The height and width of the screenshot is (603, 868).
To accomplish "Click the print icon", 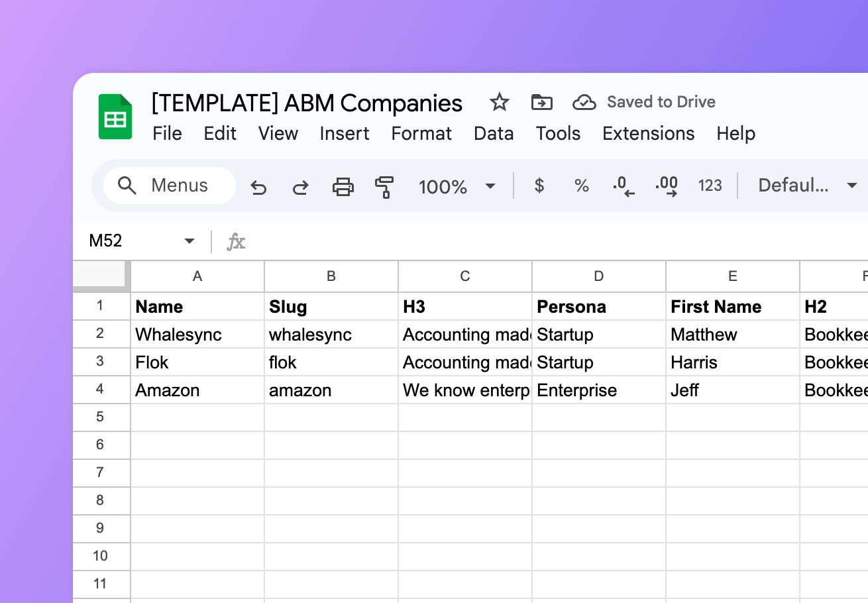I will point(343,186).
